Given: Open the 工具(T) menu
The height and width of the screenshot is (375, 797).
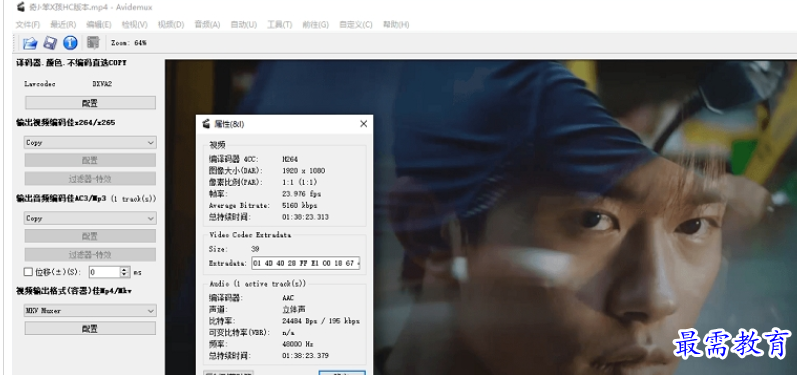Looking at the screenshot, I should pos(280,24).
